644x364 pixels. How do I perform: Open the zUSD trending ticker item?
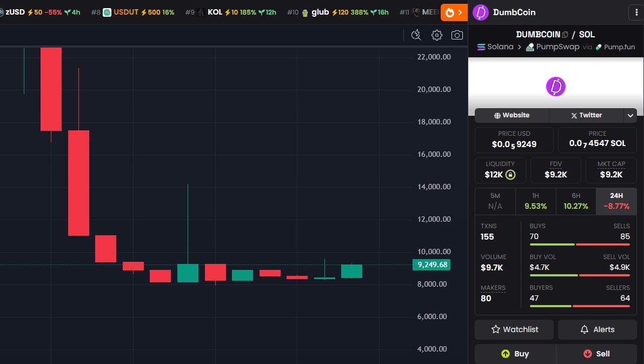[40, 12]
